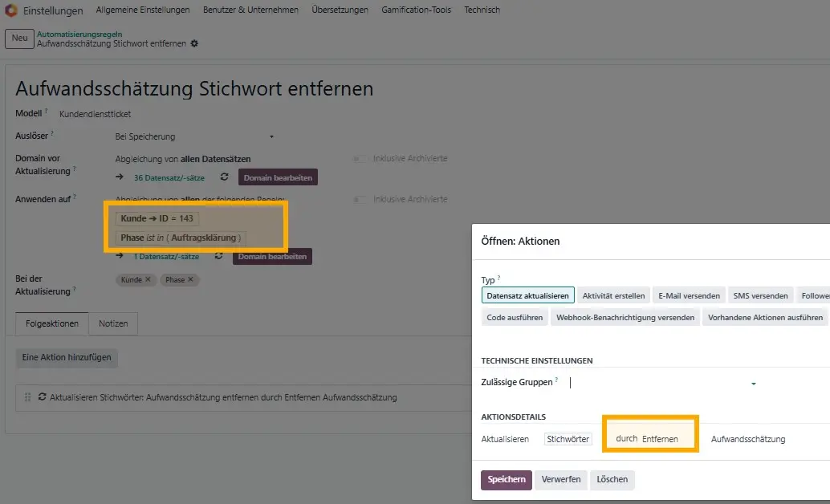Open the Stichwörter field selector
Viewport: 830px width, 504px height.
[x=568, y=439]
